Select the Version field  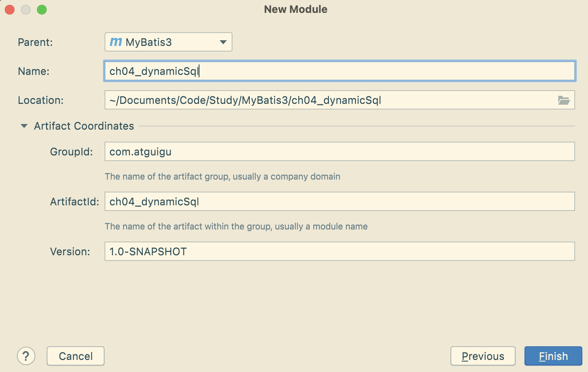(x=339, y=252)
